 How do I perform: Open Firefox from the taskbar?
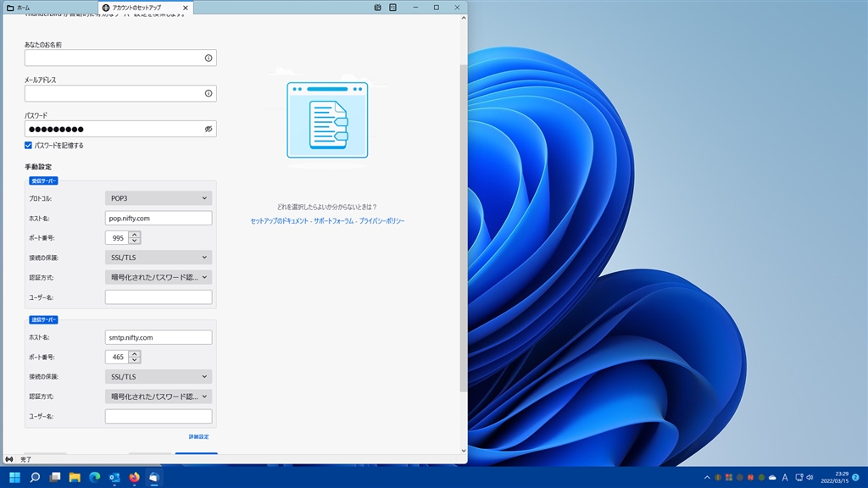click(134, 478)
